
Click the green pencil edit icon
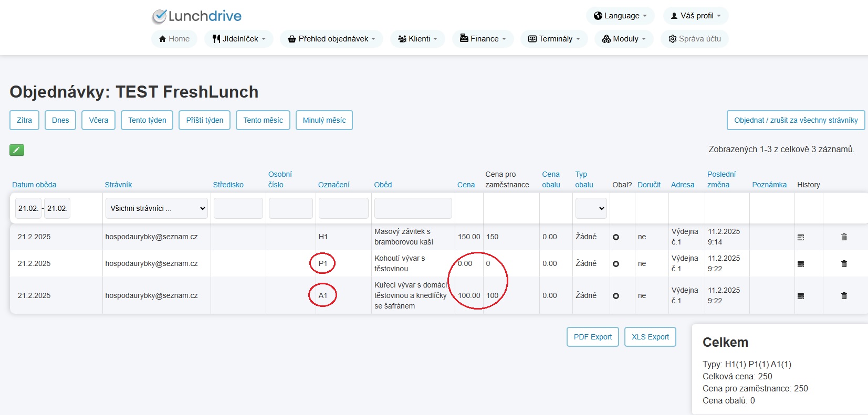coord(17,150)
